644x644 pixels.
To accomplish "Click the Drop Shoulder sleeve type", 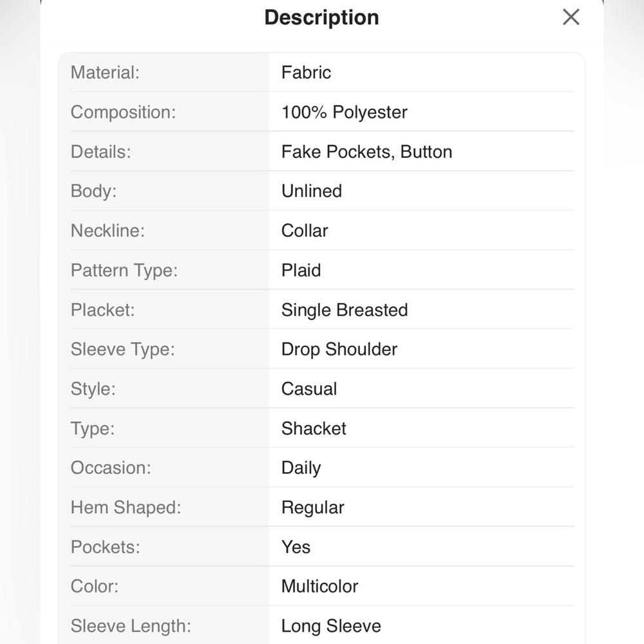I will (339, 349).
